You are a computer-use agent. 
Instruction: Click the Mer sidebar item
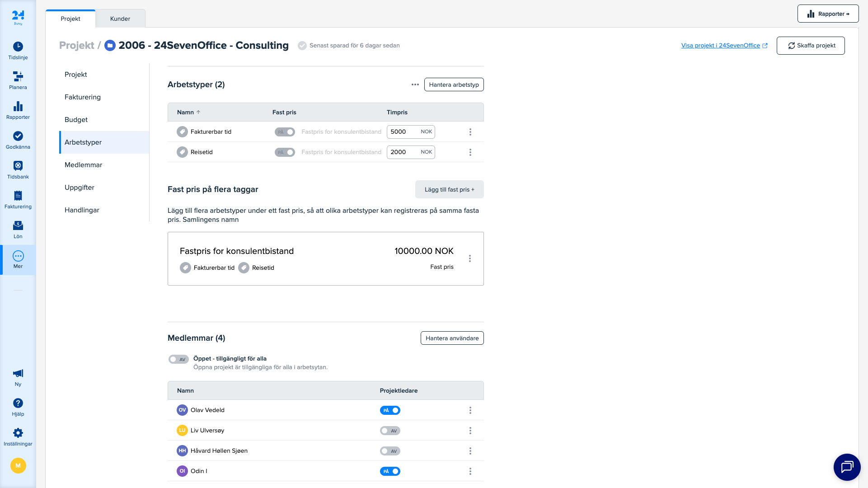(18, 260)
